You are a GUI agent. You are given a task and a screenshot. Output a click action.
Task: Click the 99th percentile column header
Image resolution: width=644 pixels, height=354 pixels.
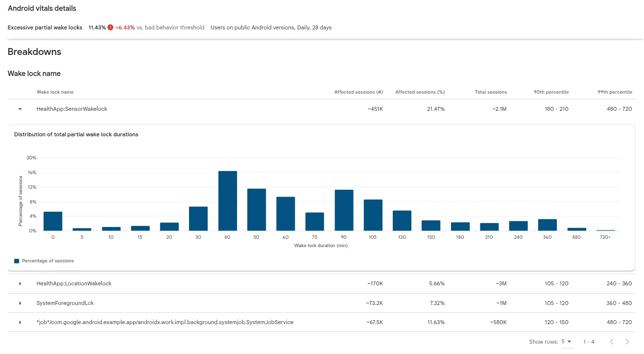coord(615,92)
